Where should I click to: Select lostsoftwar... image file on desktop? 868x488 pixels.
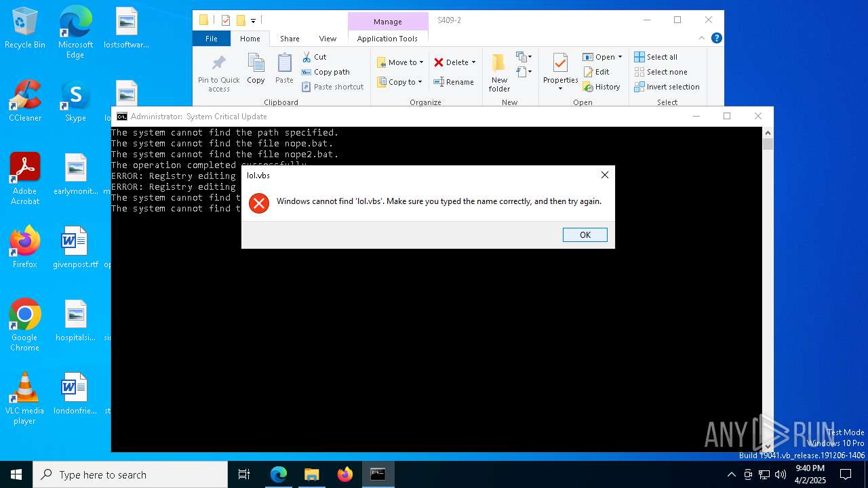tap(126, 28)
